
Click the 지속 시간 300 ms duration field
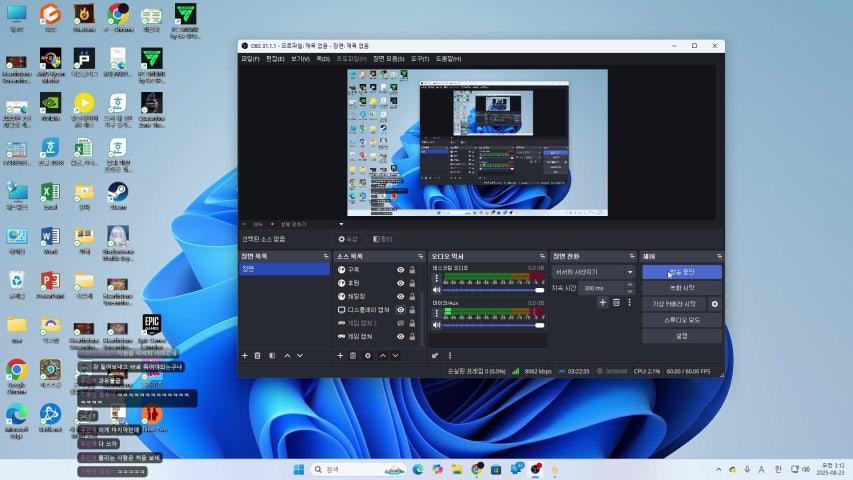click(x=608, y=288)
